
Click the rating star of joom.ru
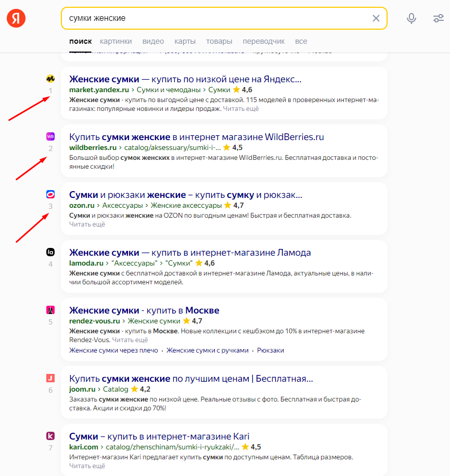134,389
